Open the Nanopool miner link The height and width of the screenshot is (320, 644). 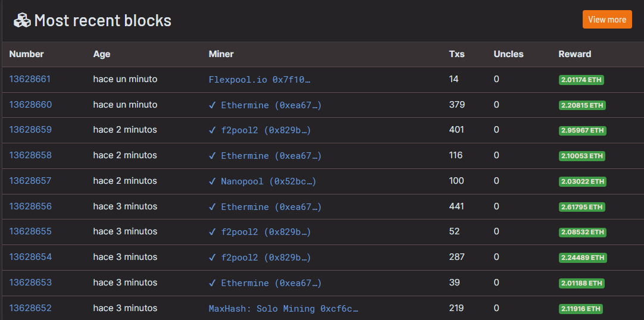(x=268, y=181)
